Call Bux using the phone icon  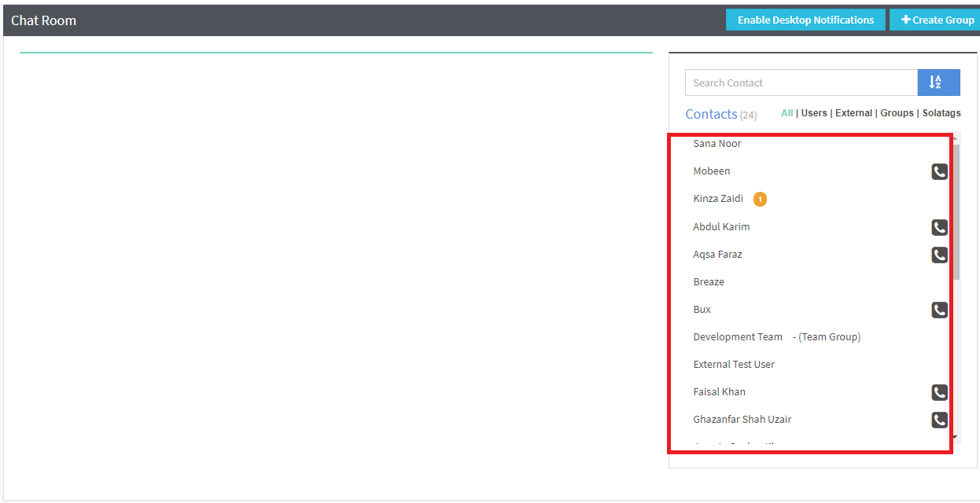click(x=939, y=310)
